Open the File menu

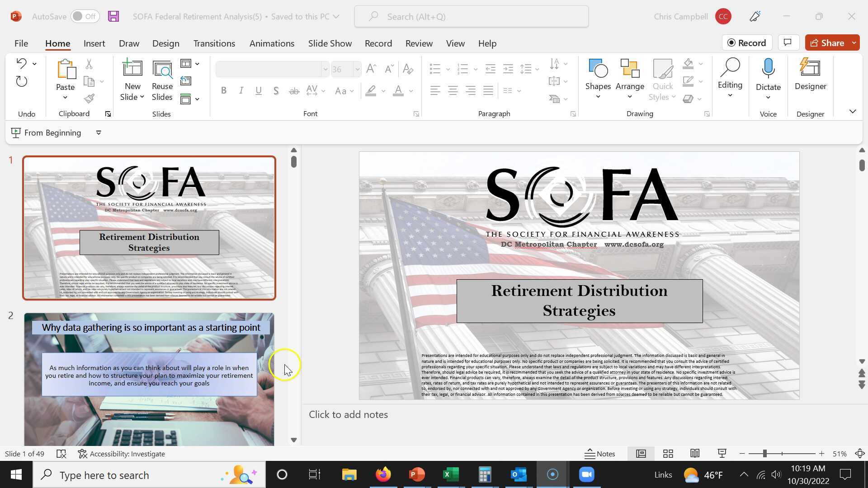click(21, 43)
